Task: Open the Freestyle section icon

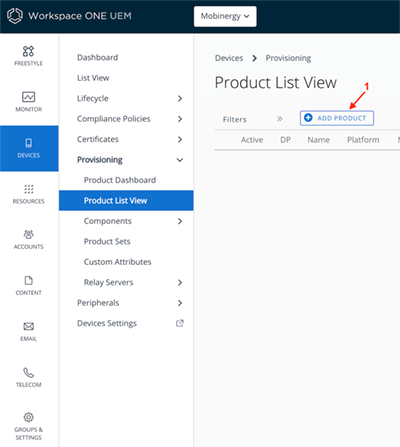Action: (x=28, y=51)
